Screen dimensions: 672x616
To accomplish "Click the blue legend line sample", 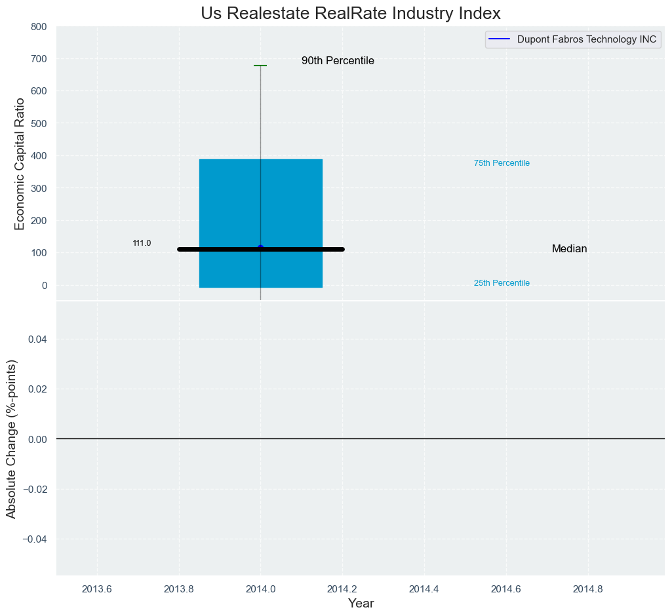I will pyautogui.click(x=500, y=39).
